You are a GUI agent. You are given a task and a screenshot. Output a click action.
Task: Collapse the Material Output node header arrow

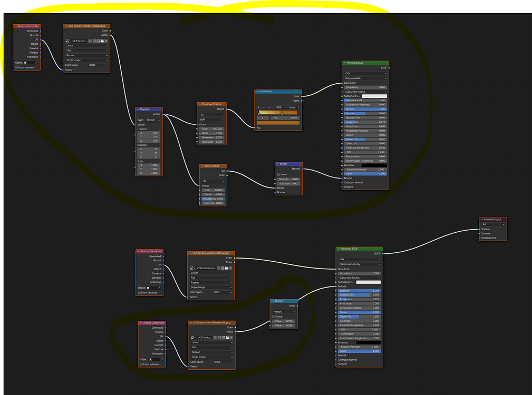(482, 220)
